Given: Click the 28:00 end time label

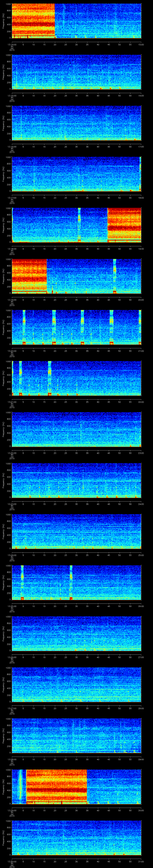Looking at the screenshot, I should pyautogui.click(x=141, y=708).
